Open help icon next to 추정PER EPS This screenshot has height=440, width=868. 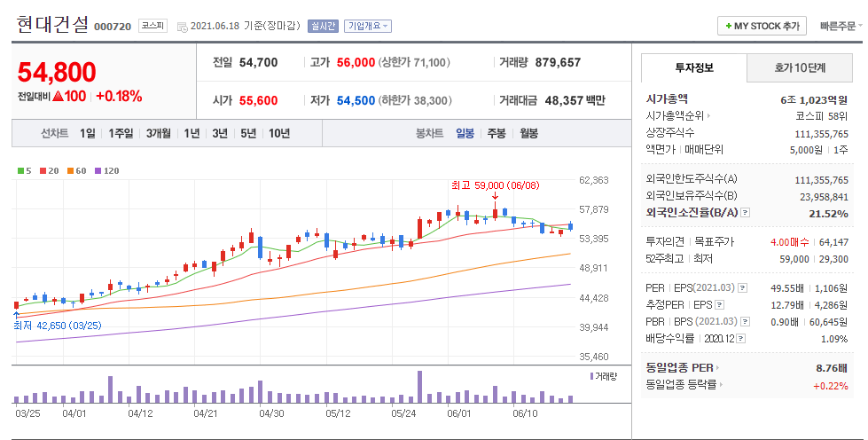click(x=720, y=305)
